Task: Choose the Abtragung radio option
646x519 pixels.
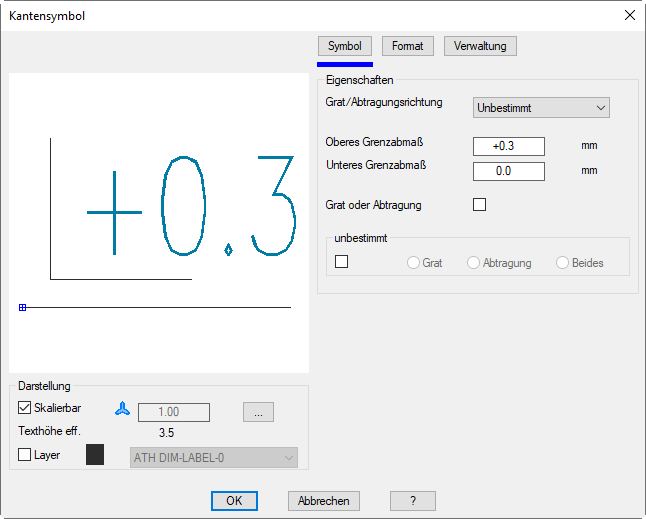Action: pos(474,263)
